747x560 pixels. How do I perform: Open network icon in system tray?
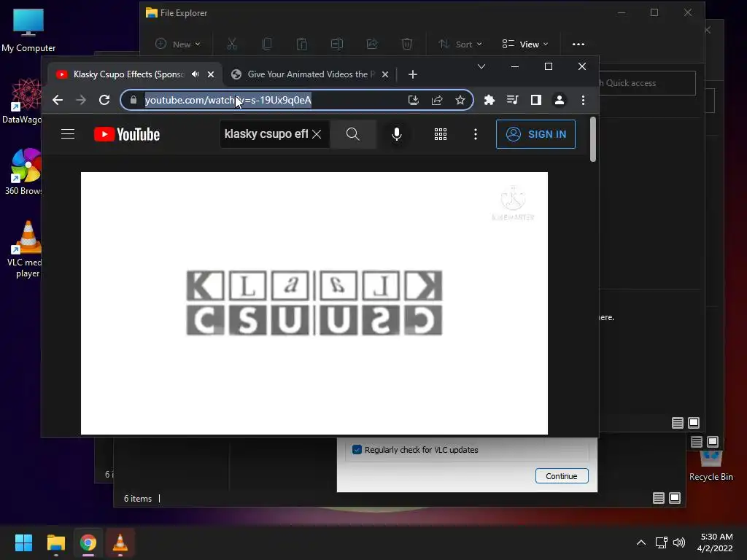661,542
